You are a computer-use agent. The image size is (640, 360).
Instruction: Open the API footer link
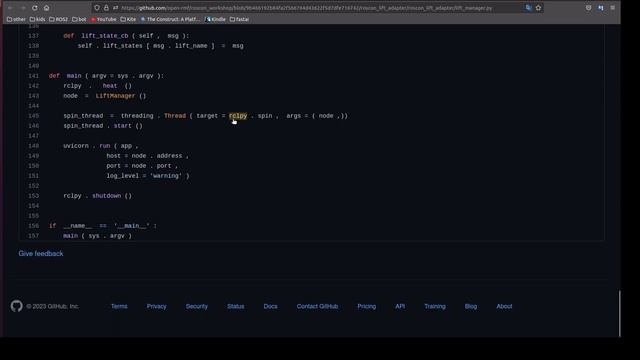point(400,306)
